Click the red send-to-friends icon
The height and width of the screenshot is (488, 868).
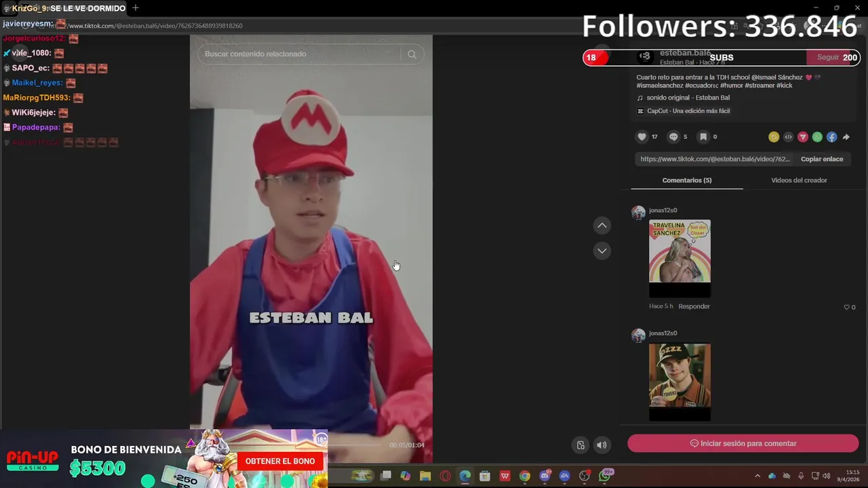(803, 137)
